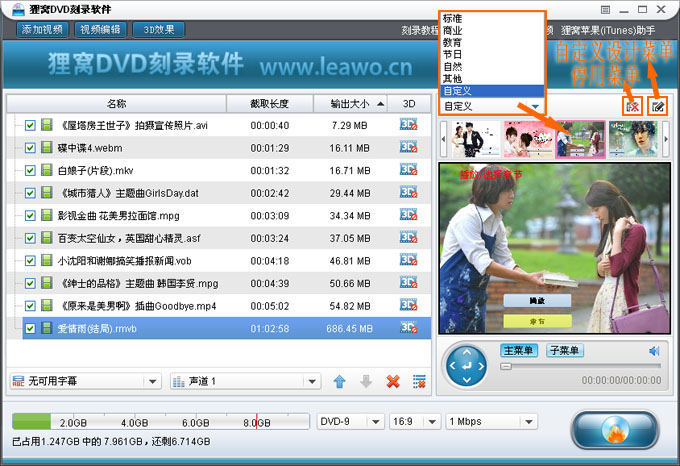Select 标准 in the template list
The width and height of the screenshot is (680, 466).
[492, 19]
